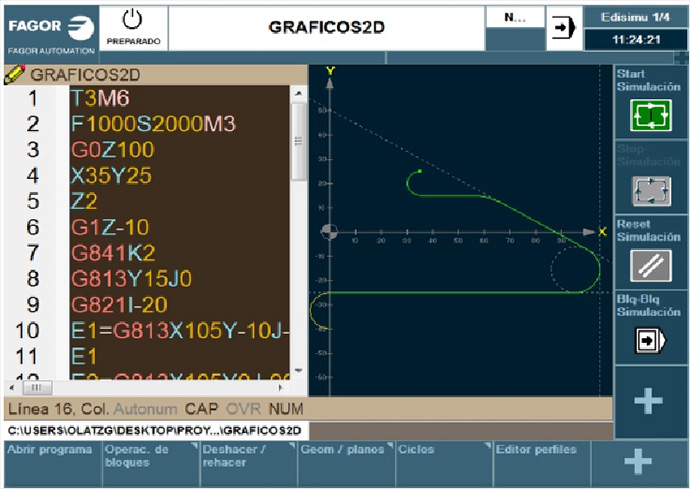Click the plus icon in bottom softkey bar
Viewport: 690px width, 489px height.
pos(638,461)
